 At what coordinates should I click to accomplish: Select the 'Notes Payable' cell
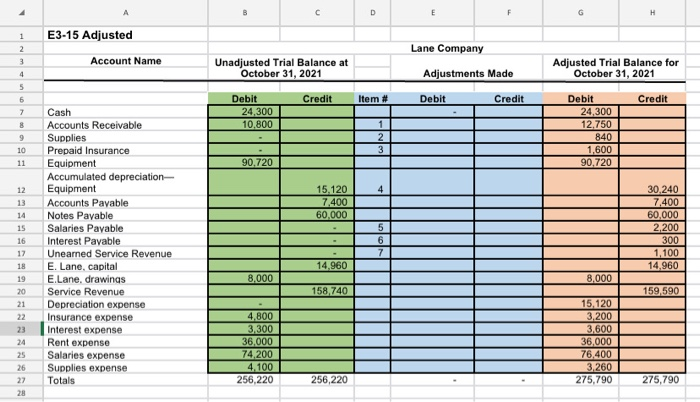(125, 215)
